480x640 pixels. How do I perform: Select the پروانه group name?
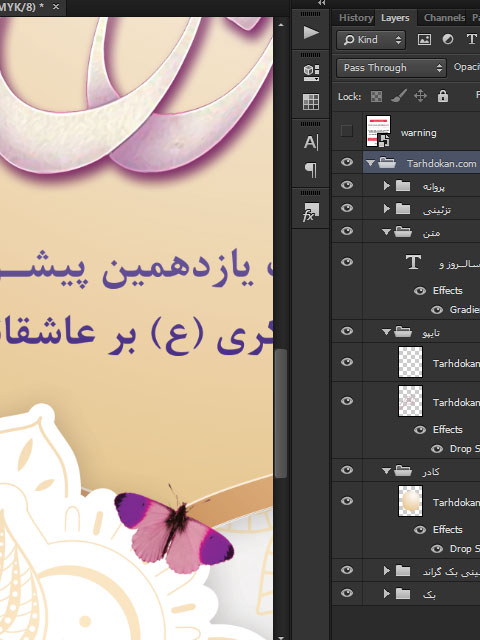pos(433,187)
